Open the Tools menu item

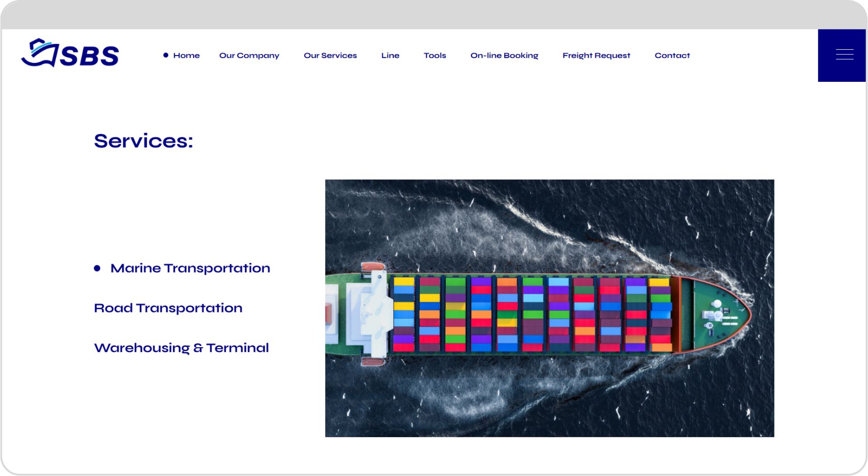pos(434,55)
